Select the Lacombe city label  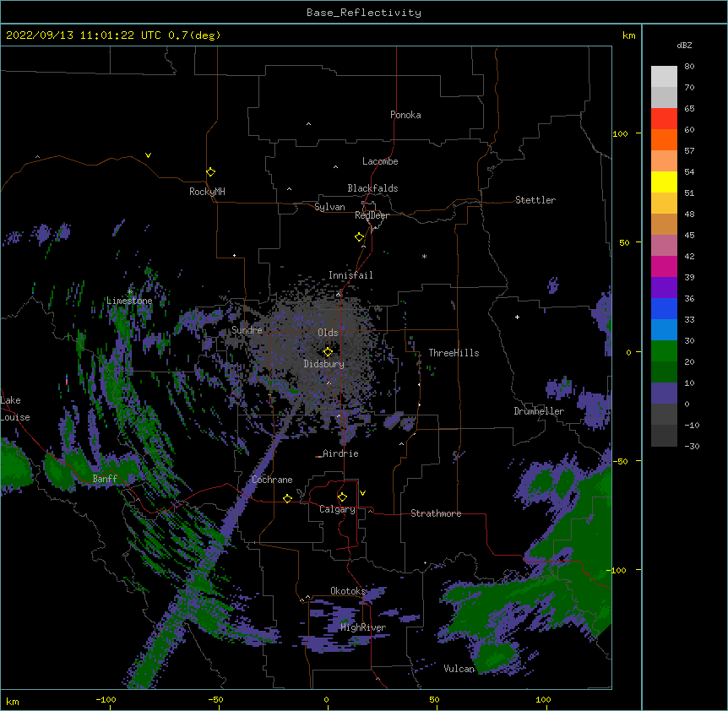coord(380,161)
